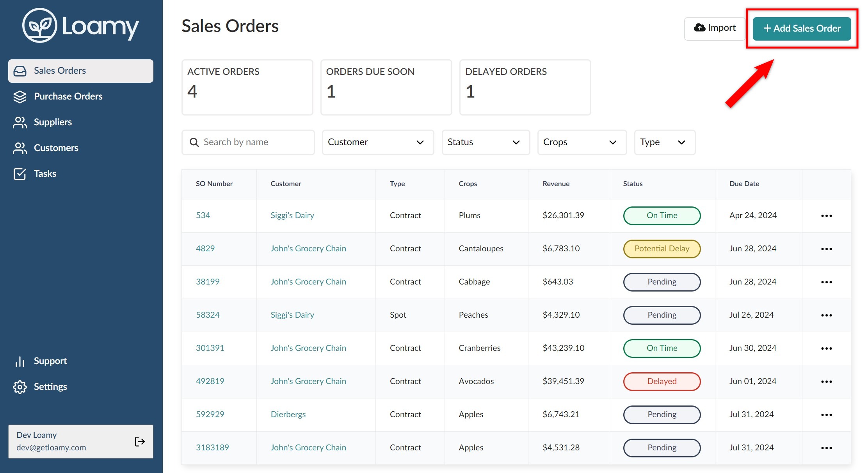
Task: Open Siggi's Dairy customer for order 534
Action: [x=292, y=215]
